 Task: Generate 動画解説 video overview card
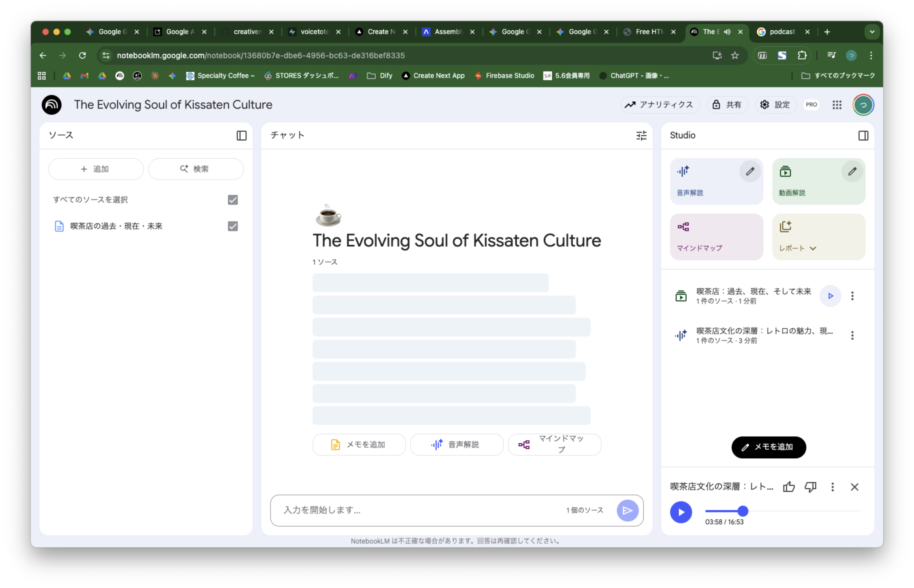click(x=818, y=181)
